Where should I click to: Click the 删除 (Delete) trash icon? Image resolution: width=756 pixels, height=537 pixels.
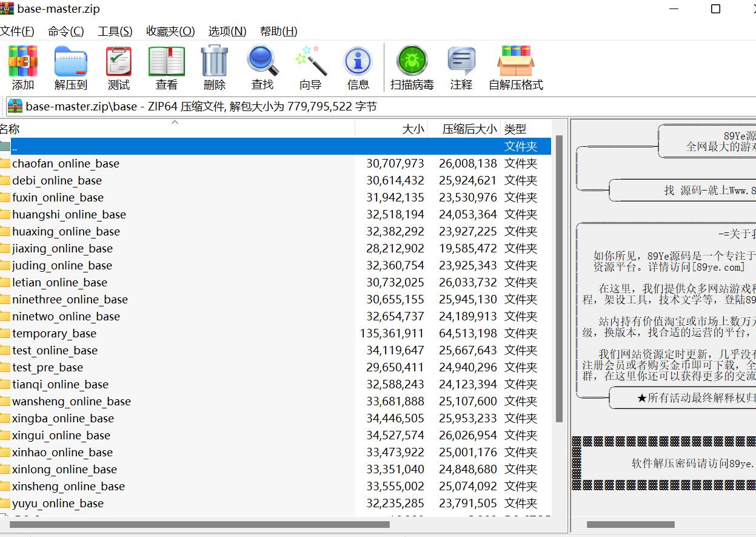(215, 61)
